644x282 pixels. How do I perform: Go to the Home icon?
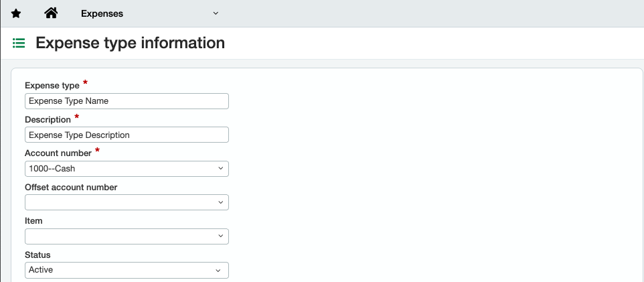click(50, 13)
